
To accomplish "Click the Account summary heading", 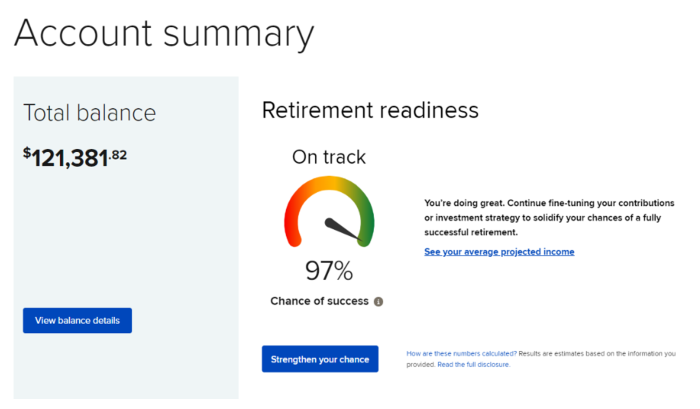I will pyautogui.click(x=164, y=34).
